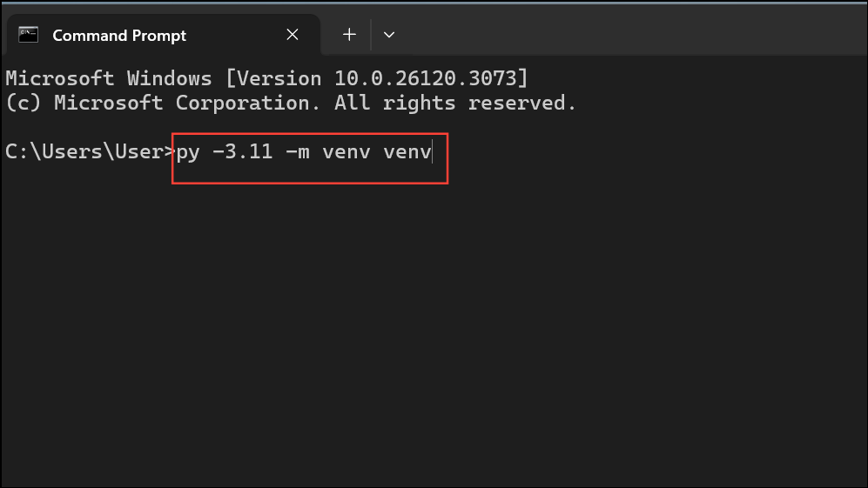Screen dimensions: 868x488
Task: Open a new tab with plus button
Action: [349, 35]
